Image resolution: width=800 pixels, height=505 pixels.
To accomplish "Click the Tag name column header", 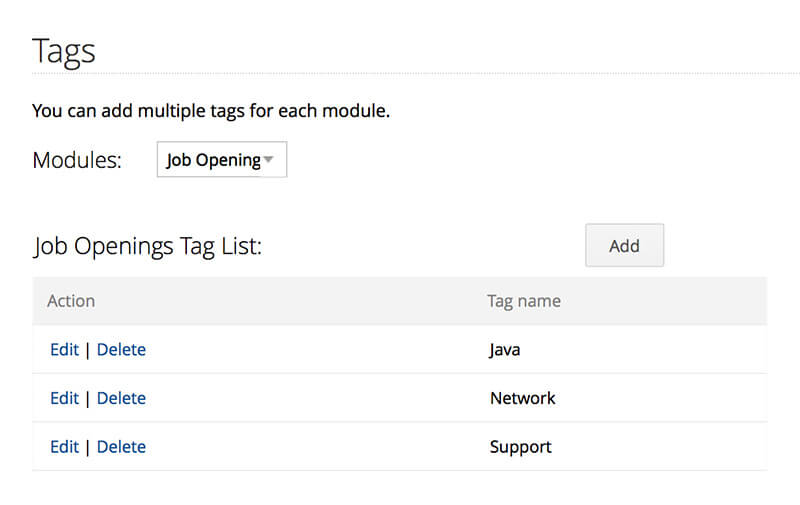I will click(x=524, y=301).
